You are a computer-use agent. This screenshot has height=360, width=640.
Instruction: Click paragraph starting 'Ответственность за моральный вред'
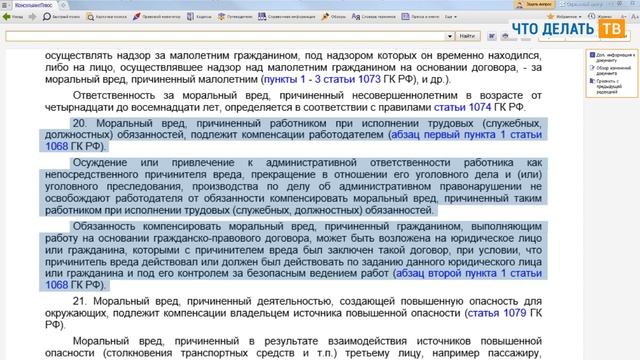click(x=293, y=101)
